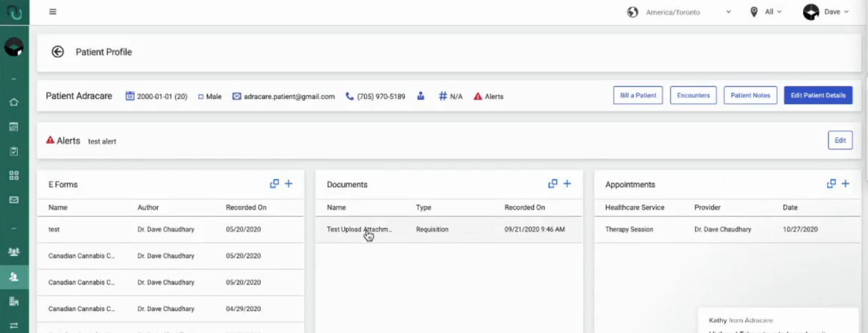The image size is (868, 333).
Task: Click the 'test alert' text
Action: (102, 141)
